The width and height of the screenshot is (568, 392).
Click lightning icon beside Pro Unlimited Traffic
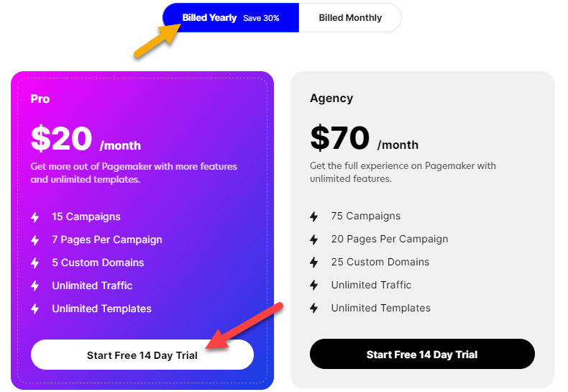[x=35, y=286]
